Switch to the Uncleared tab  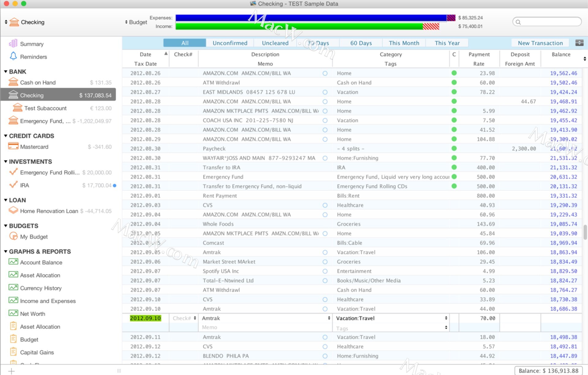(x=275, y=43)
